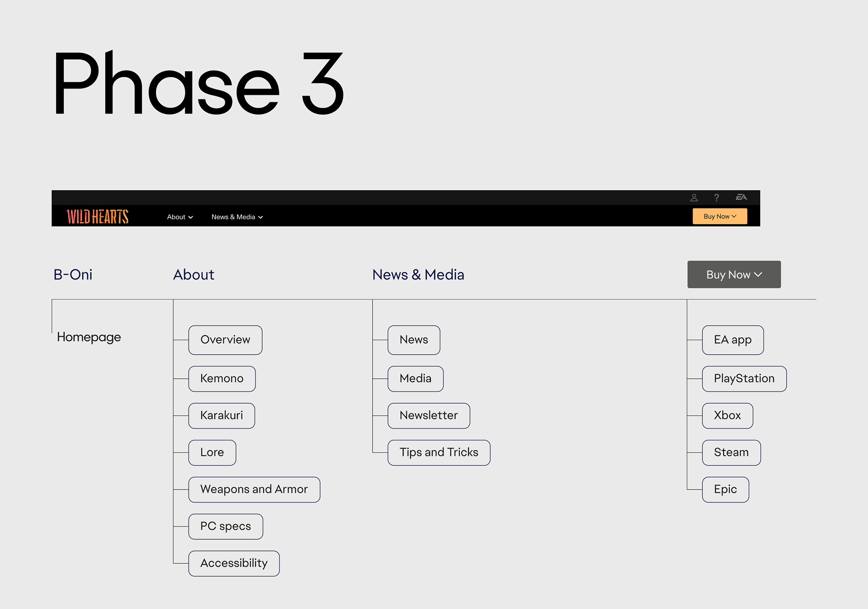Click the EA logo icon in top bar

point(741,197)
